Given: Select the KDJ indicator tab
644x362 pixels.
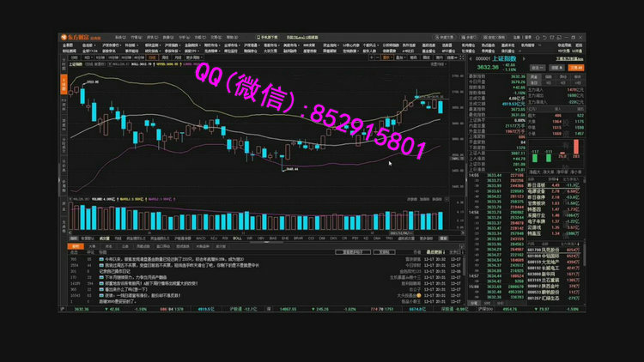Looking at the screenshot, I should pyautogui.click(x=213, y=238).
